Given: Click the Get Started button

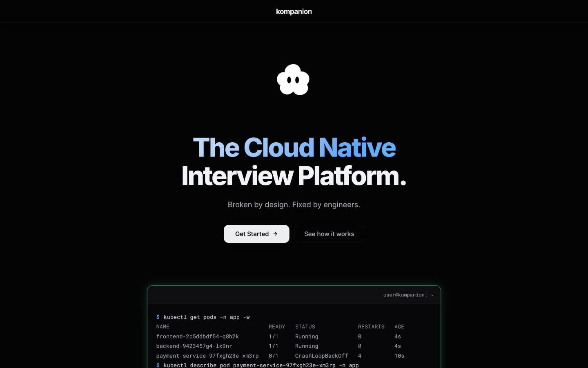Looking at the screenshot, I should (256, 234).
